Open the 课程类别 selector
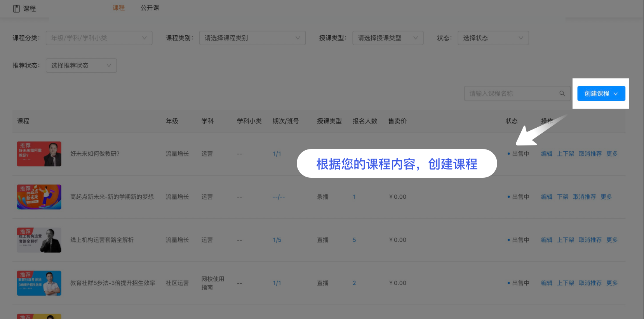Image resolution: width=644 pixels, height=319 pixels. (x=252, y=38)
